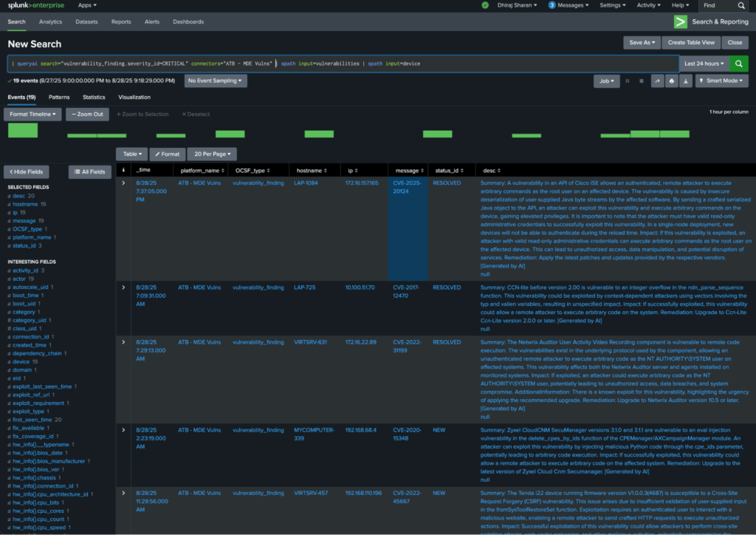
Task: Click the tallest first timeline bar
Action: (23, 130)
